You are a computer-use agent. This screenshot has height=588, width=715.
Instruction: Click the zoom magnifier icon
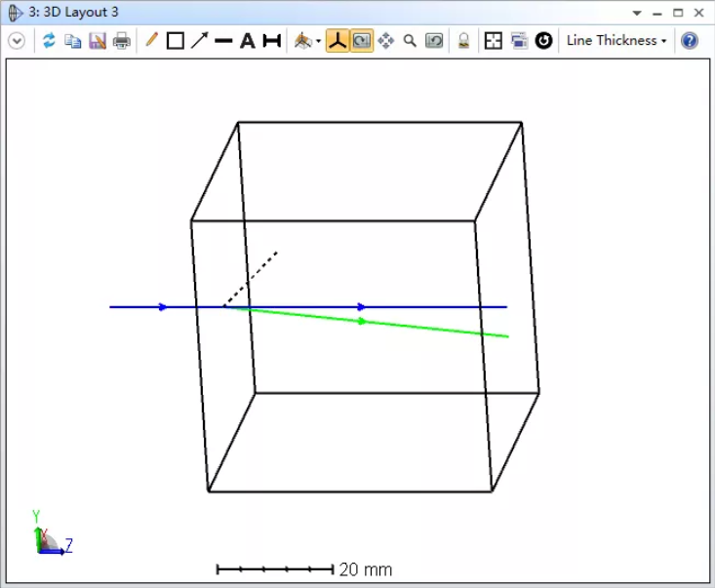[x=410, y=41]
